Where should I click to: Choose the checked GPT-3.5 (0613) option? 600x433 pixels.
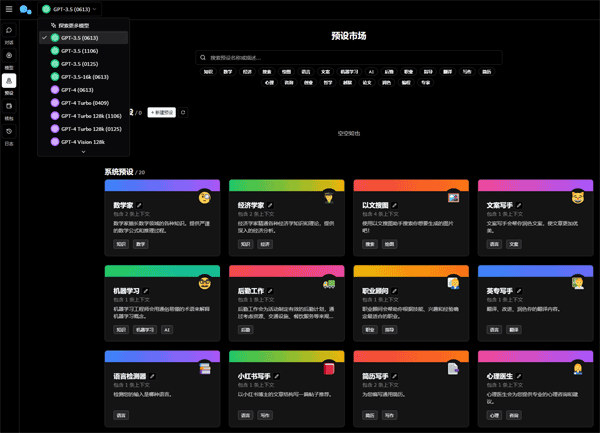(x=83, y=38)
